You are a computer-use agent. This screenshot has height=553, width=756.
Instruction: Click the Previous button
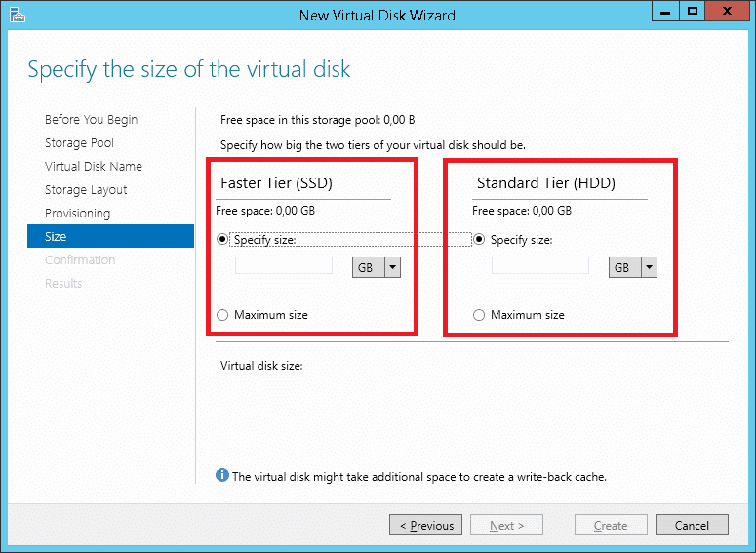click(426, 526)
